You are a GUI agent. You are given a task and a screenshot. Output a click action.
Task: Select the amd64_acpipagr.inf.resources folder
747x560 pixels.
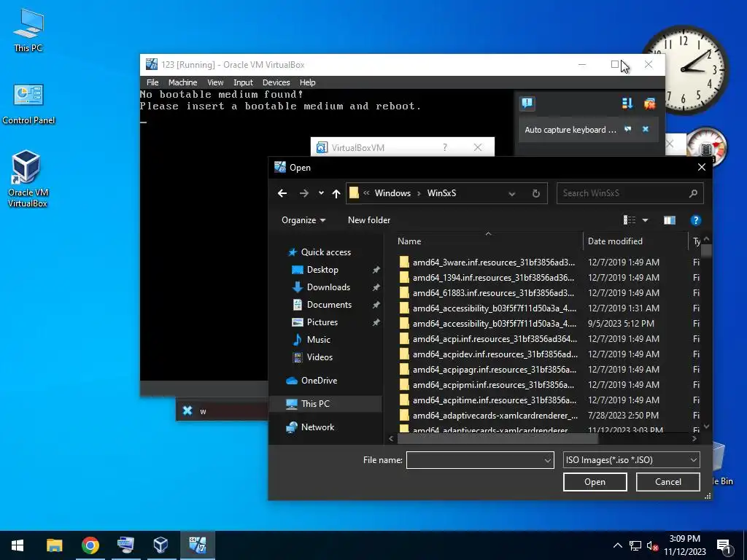pos(494,369)
